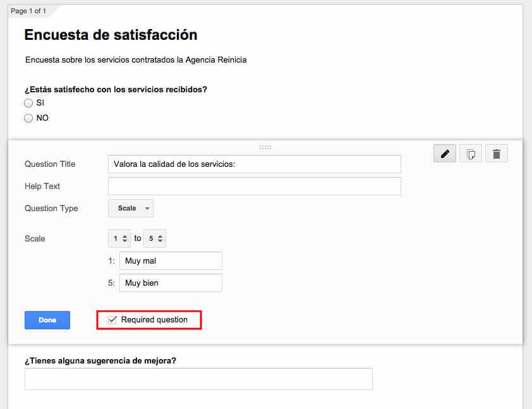
Task: Delete the question using the trash icon
Action: click(497, 154)
